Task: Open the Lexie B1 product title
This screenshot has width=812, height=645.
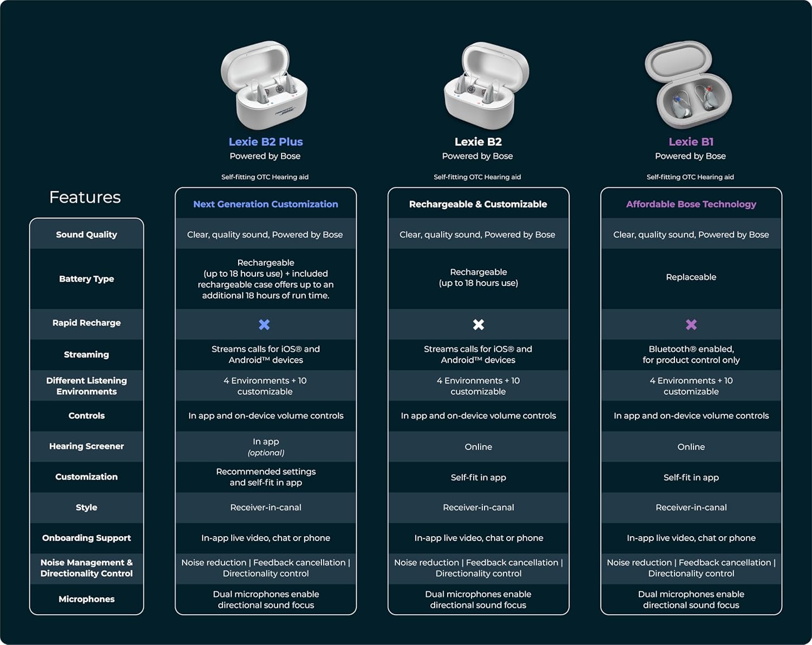Action: pos(691,142)
